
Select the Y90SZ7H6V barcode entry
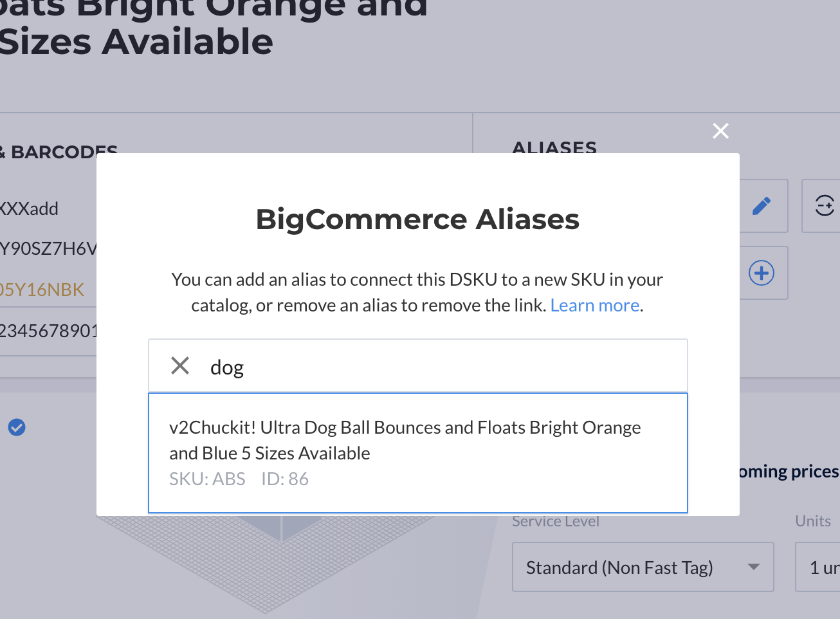[48, 248]
